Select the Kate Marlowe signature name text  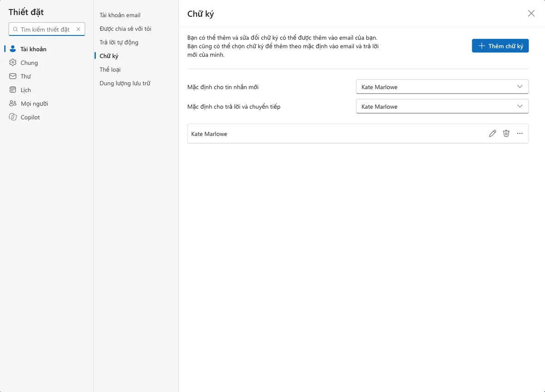tap(209, 134)
